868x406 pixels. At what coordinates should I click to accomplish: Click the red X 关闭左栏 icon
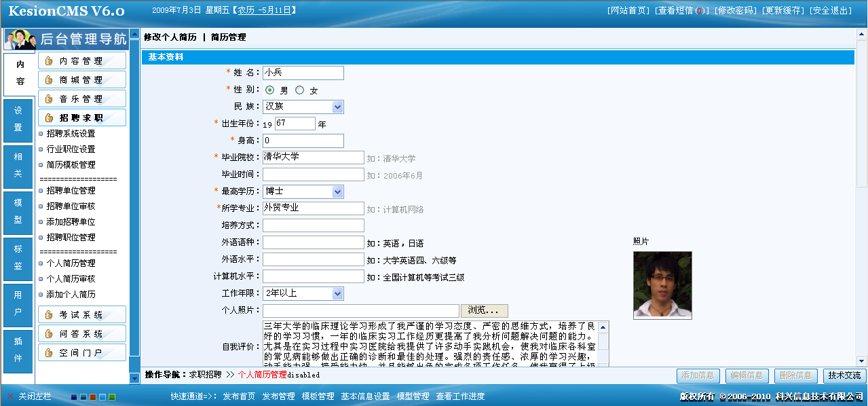coord(10,396)
